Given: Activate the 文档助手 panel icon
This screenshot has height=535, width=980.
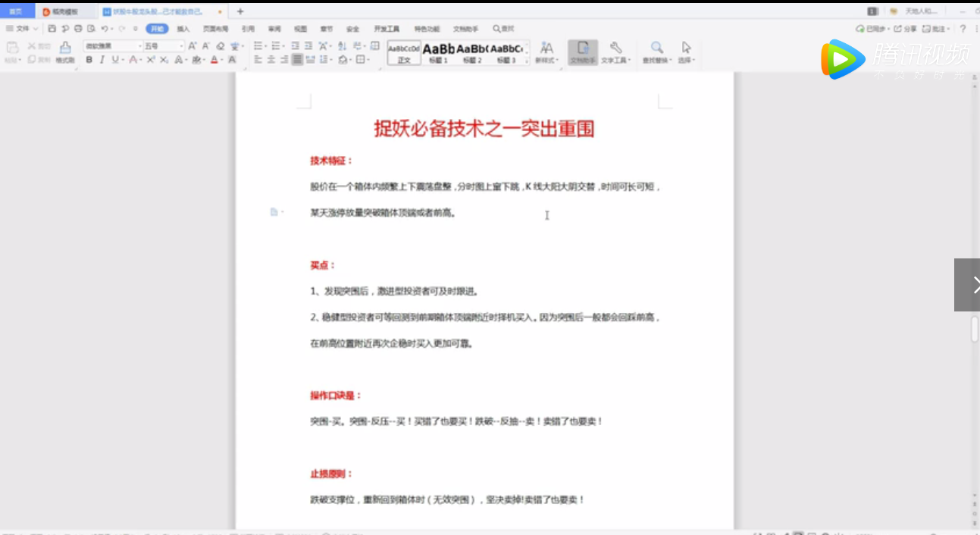Looking at the screenshot, I should coord(584,50).
